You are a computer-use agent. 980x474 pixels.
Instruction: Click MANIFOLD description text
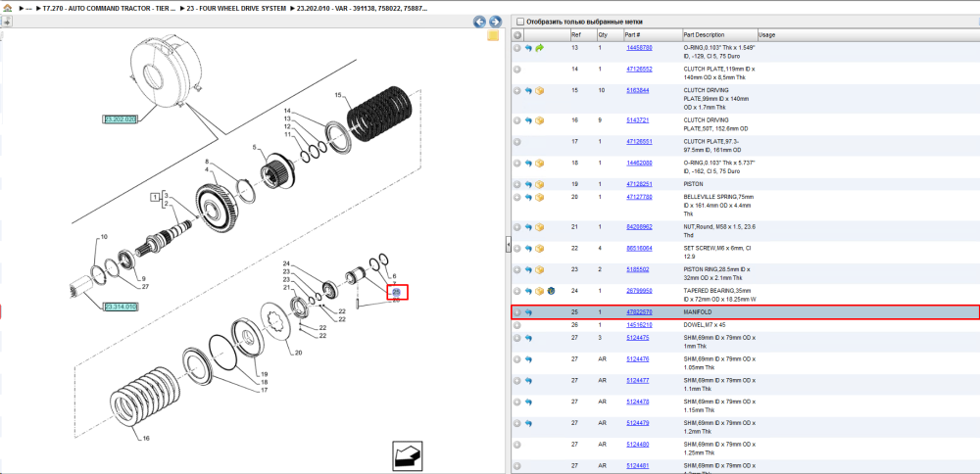coord(698,312)
